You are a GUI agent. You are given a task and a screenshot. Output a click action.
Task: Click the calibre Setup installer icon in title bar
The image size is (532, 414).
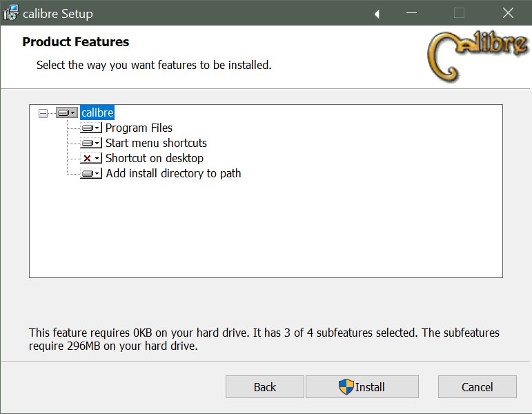coord(11,13)
